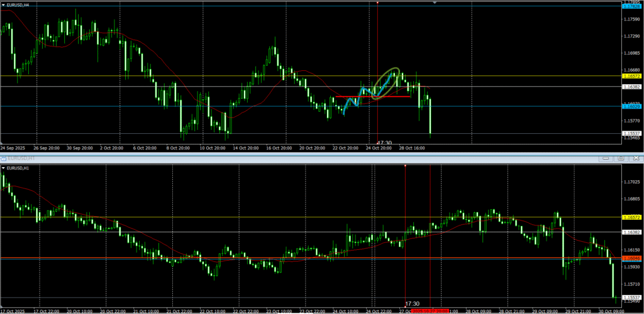Image resolution: width=644 pixels, height=314 pixels.
Task: Click the blue 1.16029 price label on H4
Action: point(632,106)
